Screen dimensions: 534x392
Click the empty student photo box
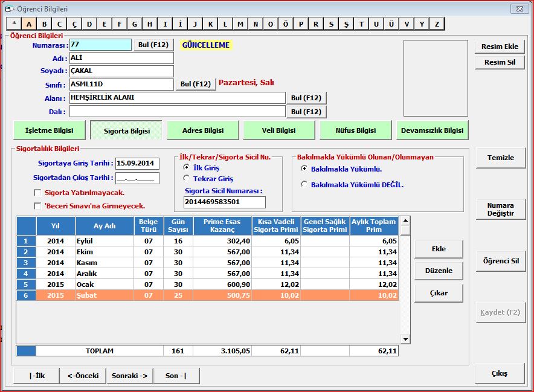pos(435,78)
